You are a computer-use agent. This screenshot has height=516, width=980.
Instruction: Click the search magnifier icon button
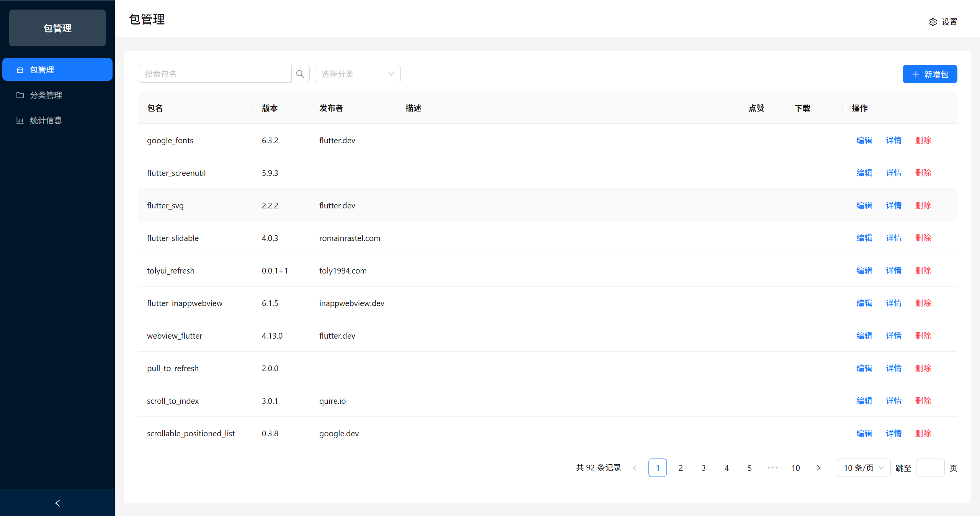tap(300, 74)
